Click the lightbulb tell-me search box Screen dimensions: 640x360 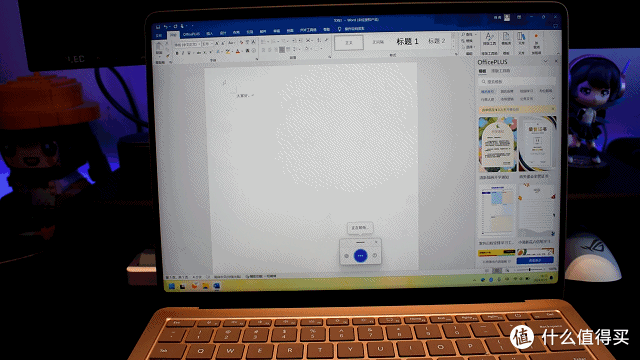pos(351,29)
